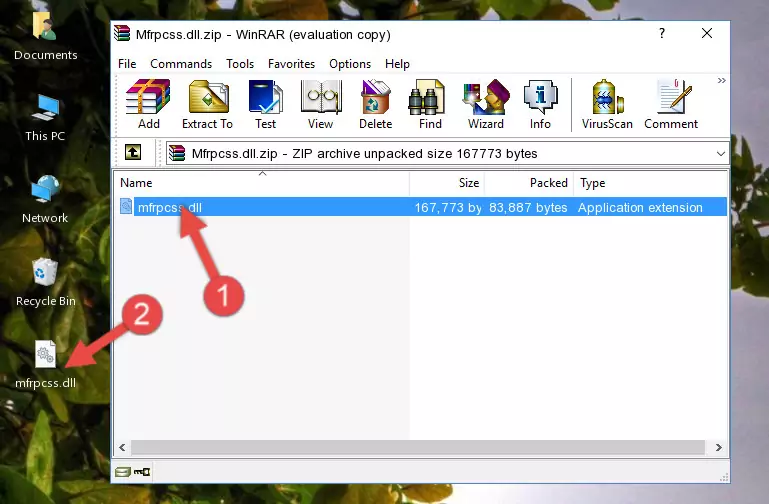The image size is (769, 504).
Task: Open the Commands menu
Action: [x=181, y=64]
